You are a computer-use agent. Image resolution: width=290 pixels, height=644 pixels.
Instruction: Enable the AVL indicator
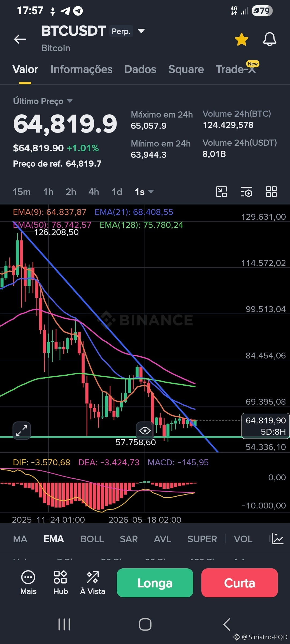[162, 539]
